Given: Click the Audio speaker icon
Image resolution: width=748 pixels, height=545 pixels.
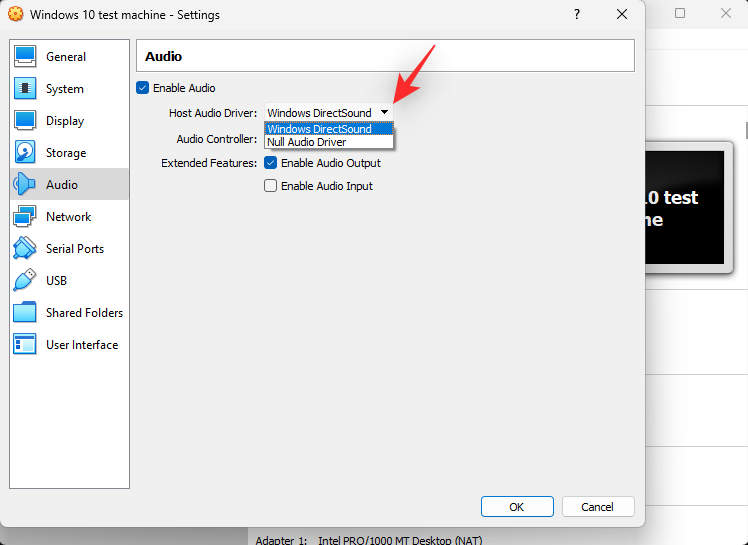Looking at the screenshot, I should click(x=25, y=184).
